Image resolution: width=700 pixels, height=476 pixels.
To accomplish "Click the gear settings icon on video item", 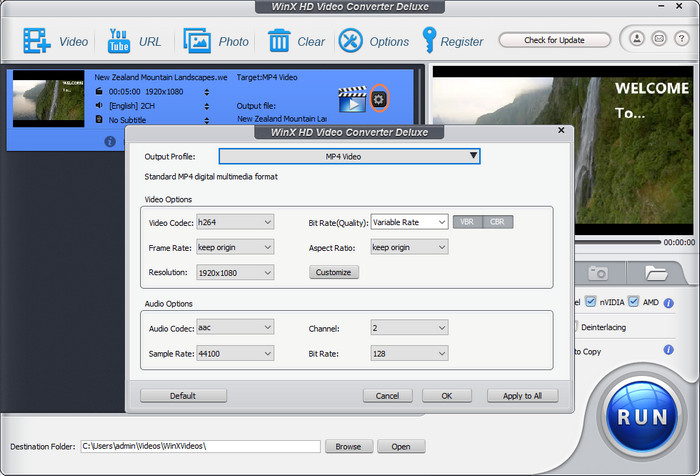I will (379, 99).
